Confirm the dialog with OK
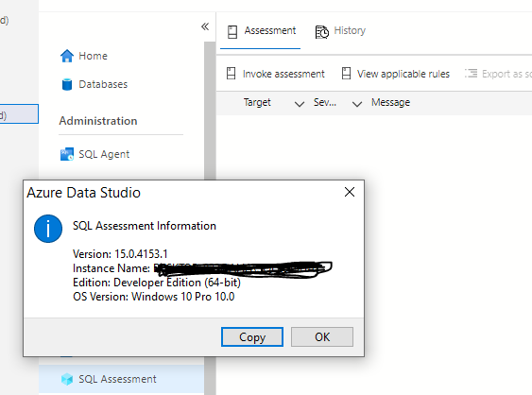Image resolution: width=532 pixels, height=395 pixels. click(322, 337)
